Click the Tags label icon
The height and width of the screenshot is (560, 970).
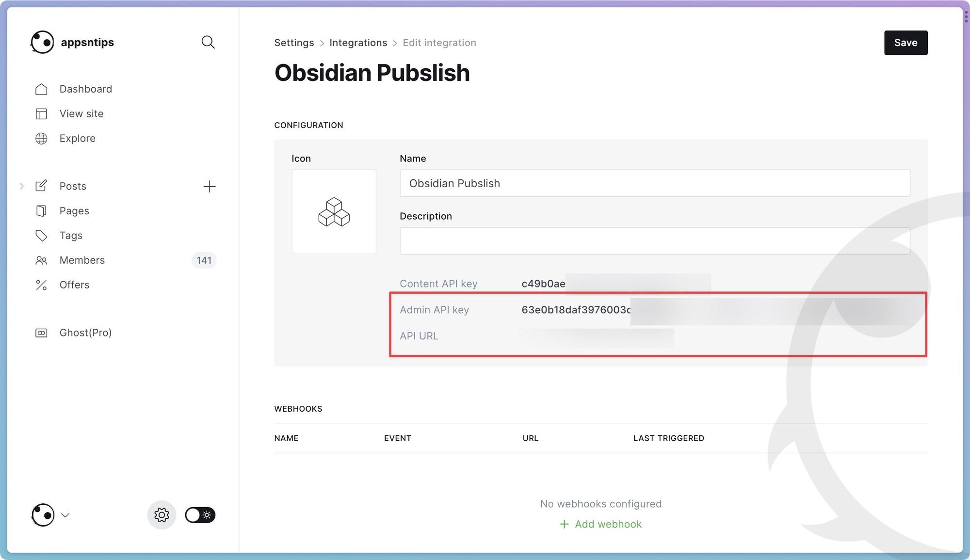[x=41, y=236]
